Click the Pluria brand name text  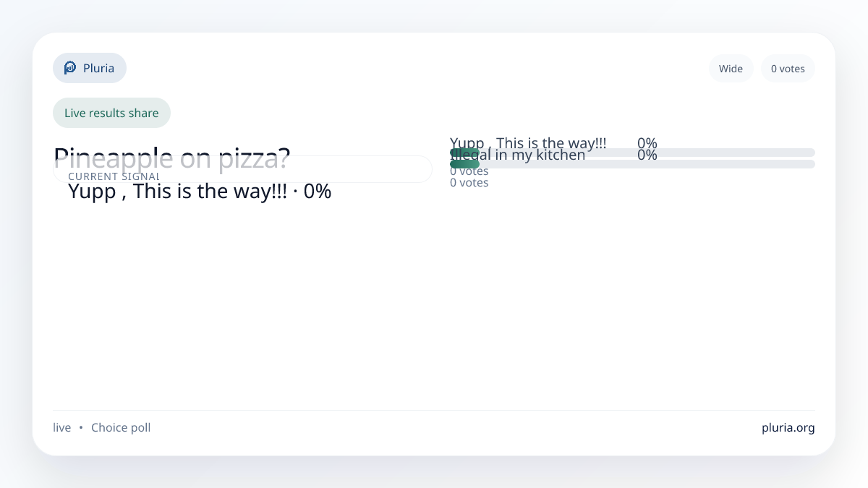point(98,68)
